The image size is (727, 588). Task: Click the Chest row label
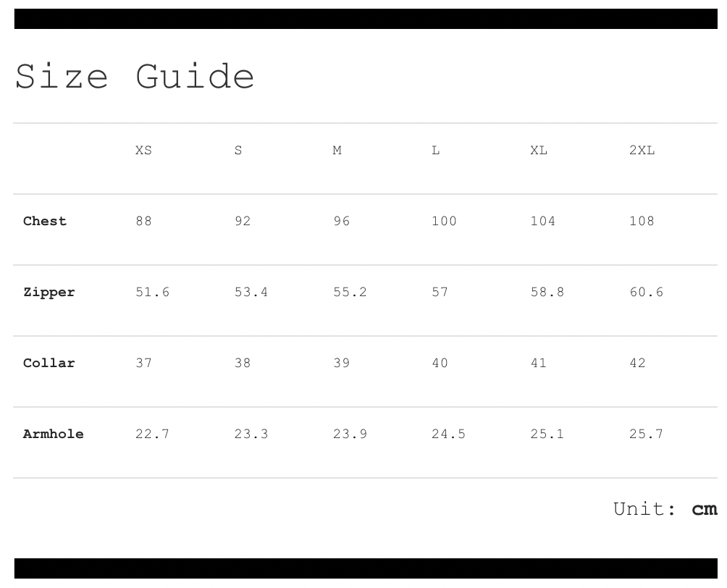click(x=45, y=222)
